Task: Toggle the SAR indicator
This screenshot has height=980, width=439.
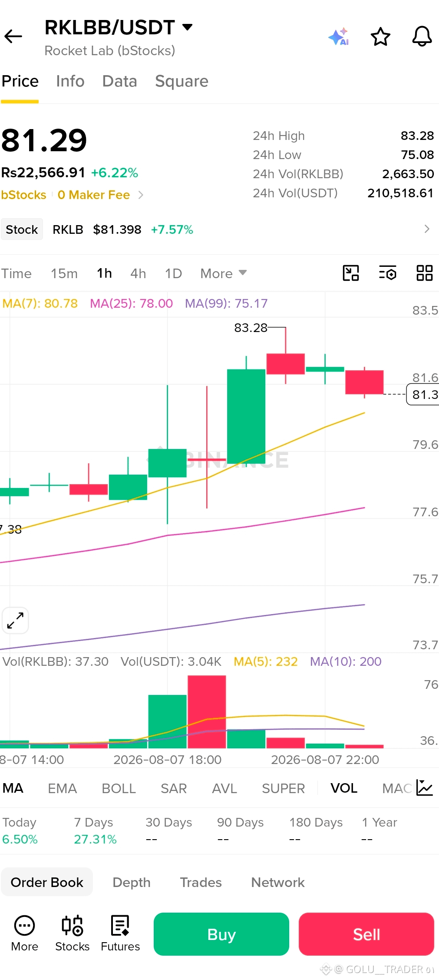Action: coord(174,788)
